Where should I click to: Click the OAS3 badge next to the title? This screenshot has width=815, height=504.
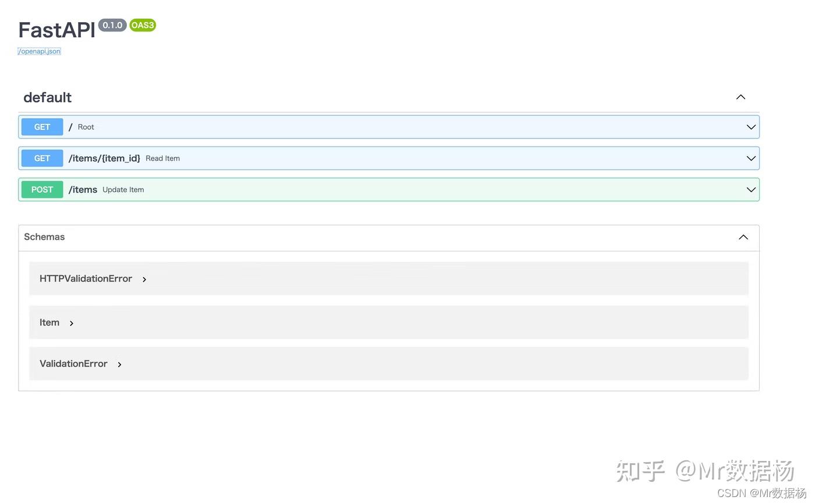pyautogui.click(x=142, y=25)
